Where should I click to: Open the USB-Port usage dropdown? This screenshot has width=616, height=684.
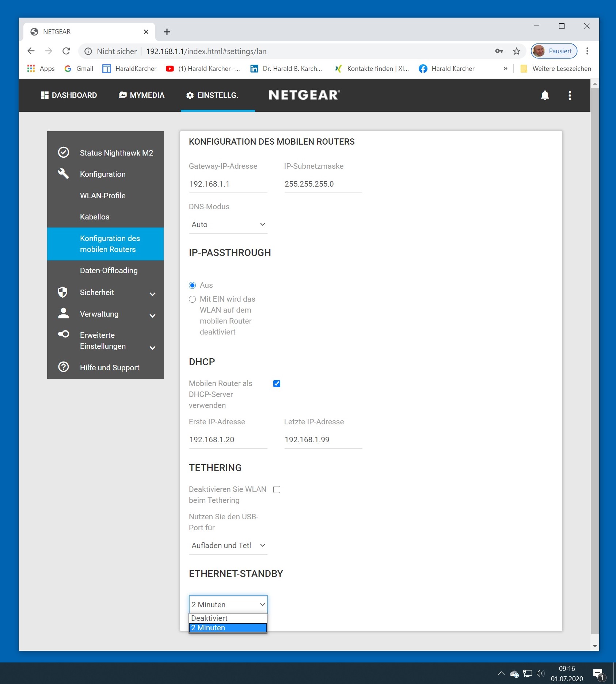pyautogui.click(x=228, y=546)
